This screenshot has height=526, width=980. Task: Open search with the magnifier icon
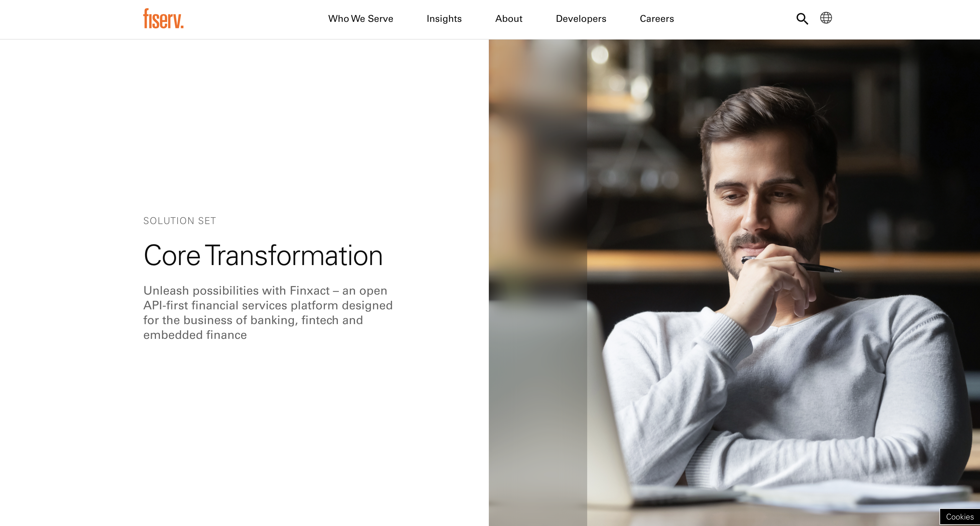pos(802,19)
